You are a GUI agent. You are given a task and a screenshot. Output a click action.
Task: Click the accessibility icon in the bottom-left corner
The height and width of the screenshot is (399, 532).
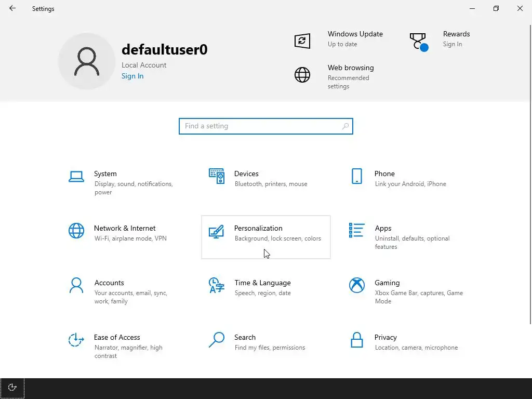coord(12,388)
